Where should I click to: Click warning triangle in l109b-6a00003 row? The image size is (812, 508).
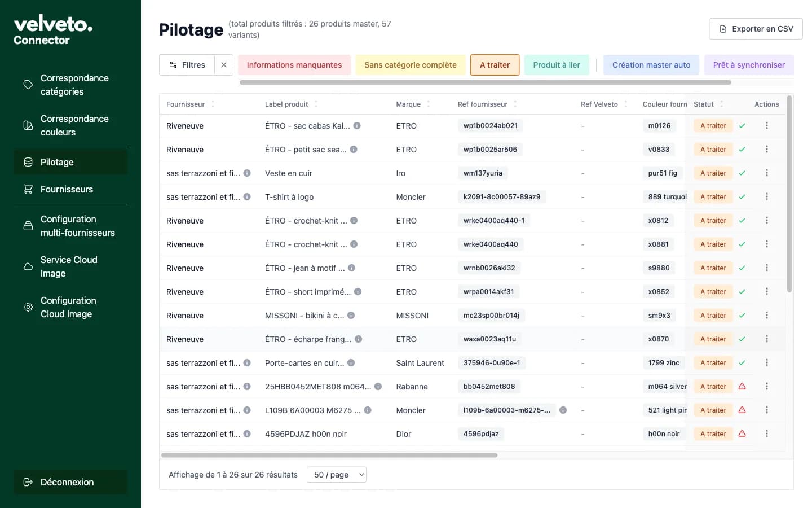click(742, 410)
